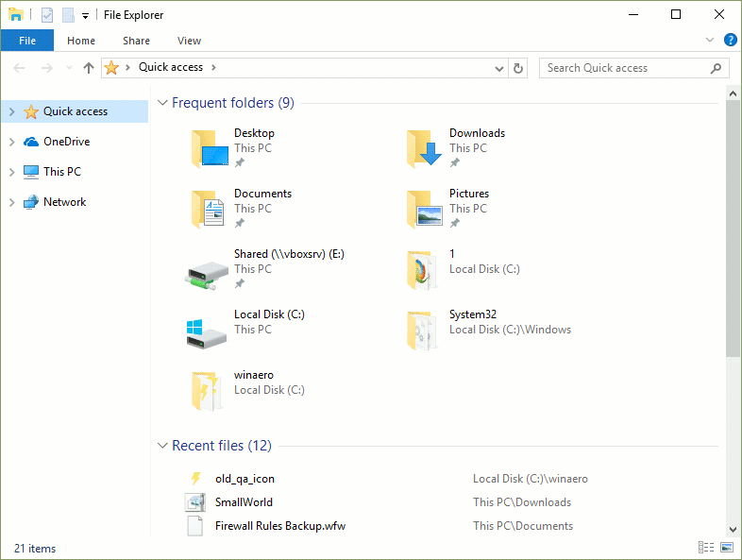Collapse the Frequent folders group
The width and height of the screenshot is (742, 560).
pos(162,103)
